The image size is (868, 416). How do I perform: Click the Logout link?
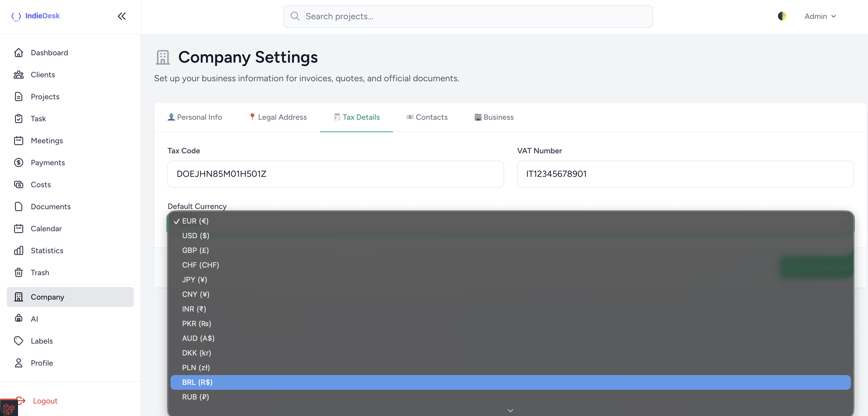click(45, 400)
